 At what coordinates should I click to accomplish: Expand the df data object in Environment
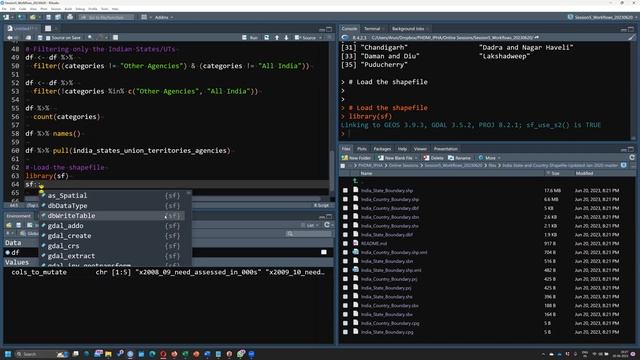tap(8, 252)
